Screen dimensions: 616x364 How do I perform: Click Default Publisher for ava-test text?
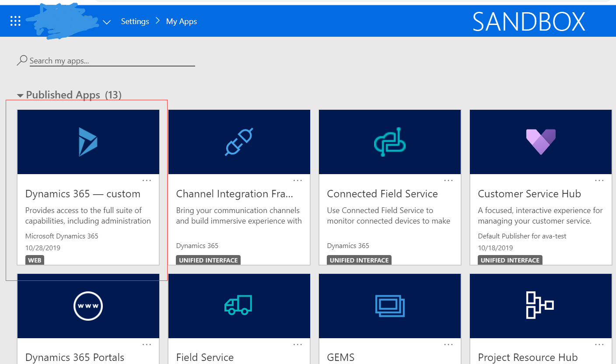click(522, 236)
